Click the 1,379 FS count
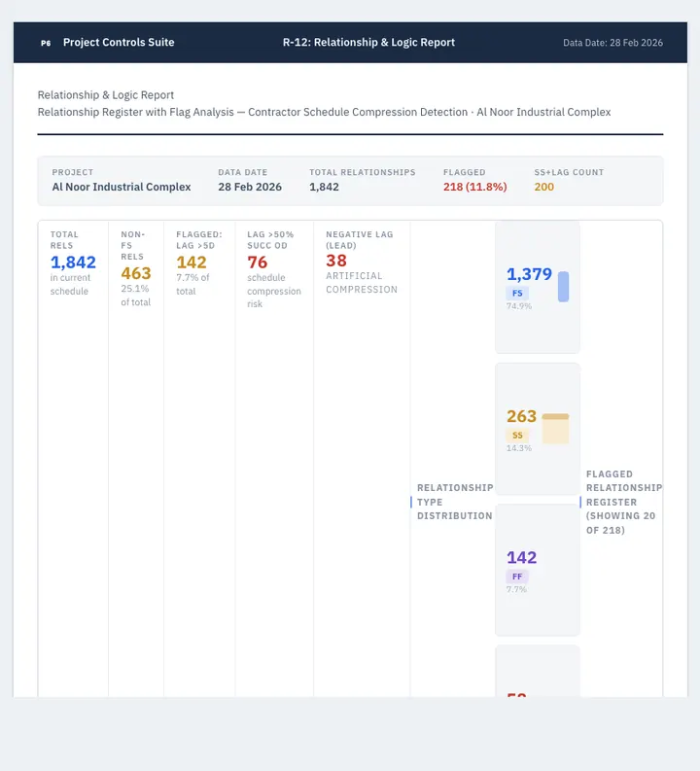 point(529,274)
